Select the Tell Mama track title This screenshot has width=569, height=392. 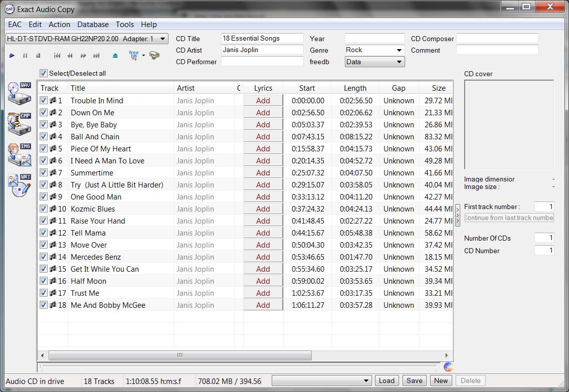(88, 233)
